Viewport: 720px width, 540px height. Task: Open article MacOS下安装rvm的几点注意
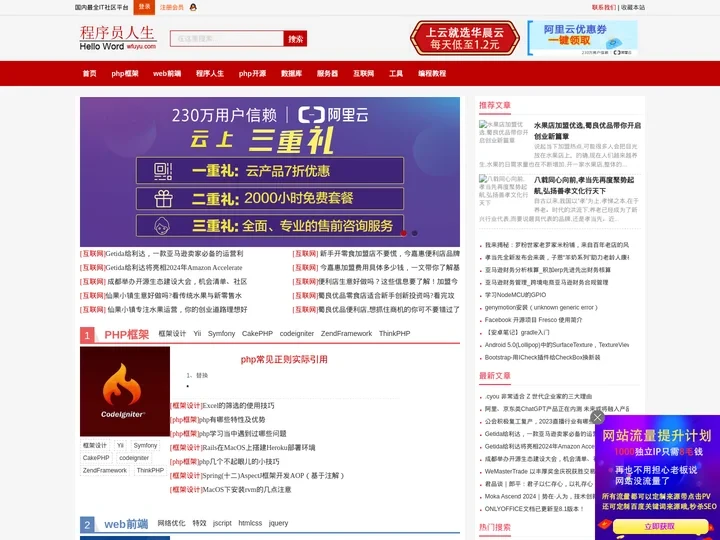(x=247, y=489)
